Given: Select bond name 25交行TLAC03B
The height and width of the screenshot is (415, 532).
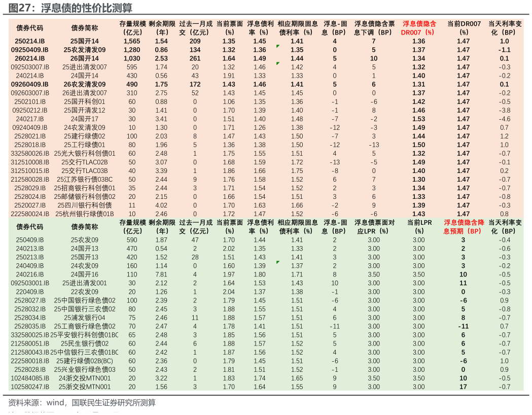Looking at the screenshot, I should pos(85,171).
